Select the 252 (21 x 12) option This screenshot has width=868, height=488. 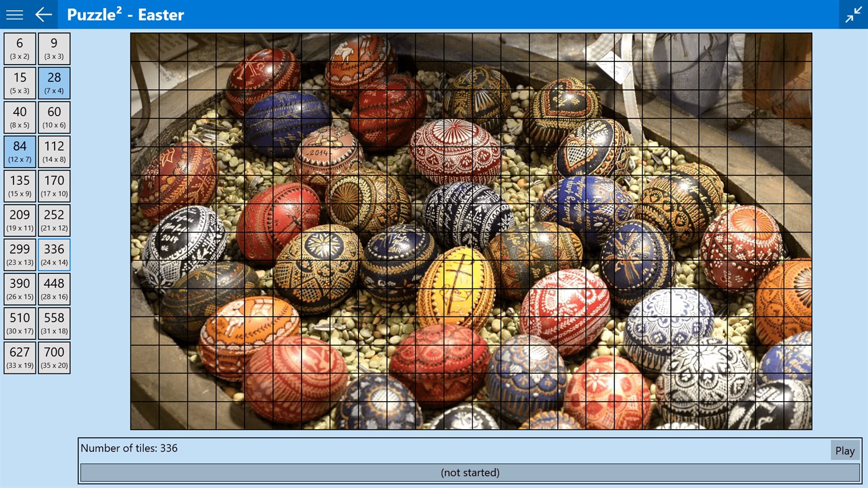[x=54, y=220]
